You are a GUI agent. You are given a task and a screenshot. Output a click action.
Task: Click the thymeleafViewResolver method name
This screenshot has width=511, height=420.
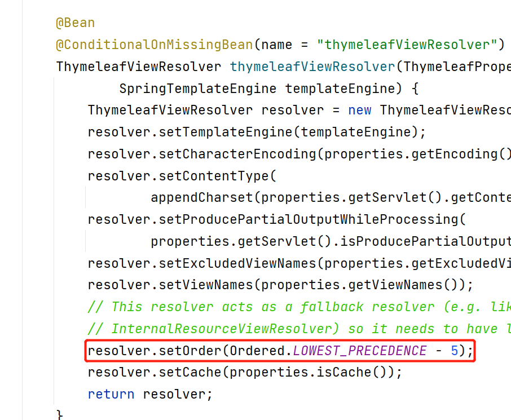312,67
